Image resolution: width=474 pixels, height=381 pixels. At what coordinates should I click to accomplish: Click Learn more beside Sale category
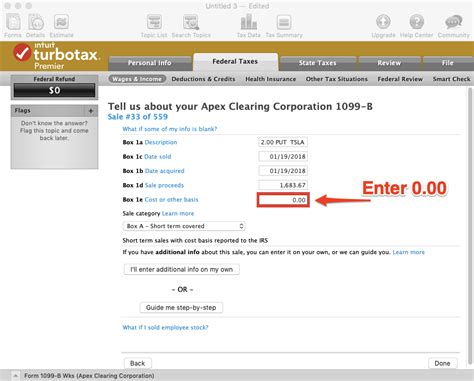[x=178, y=213]
